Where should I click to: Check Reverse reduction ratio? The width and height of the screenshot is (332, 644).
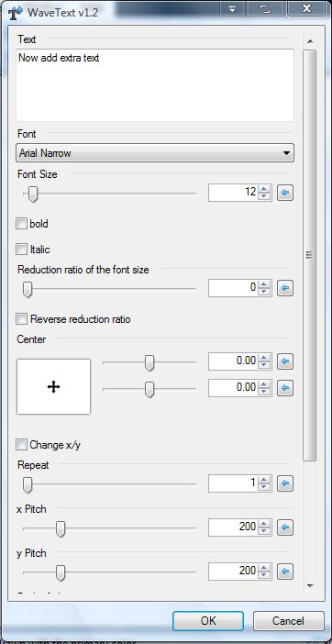21,319
